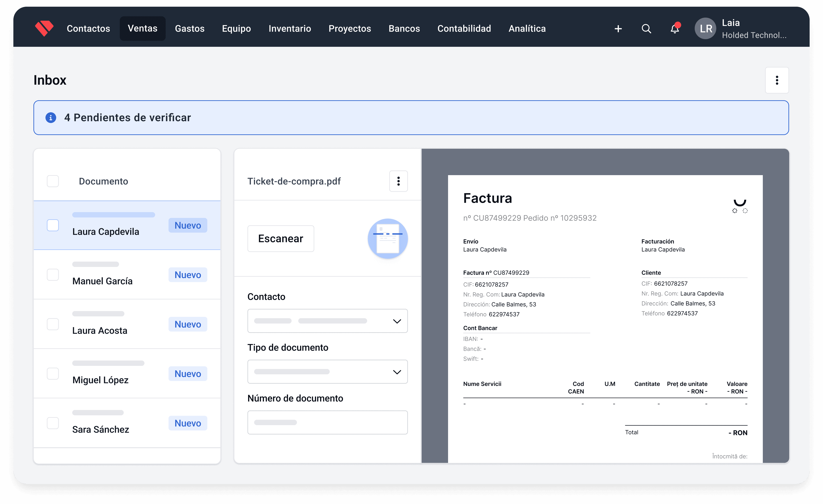Select all documents via header checkbox
823x504 pixels.
pyautogui.click(x=52, y=181)
